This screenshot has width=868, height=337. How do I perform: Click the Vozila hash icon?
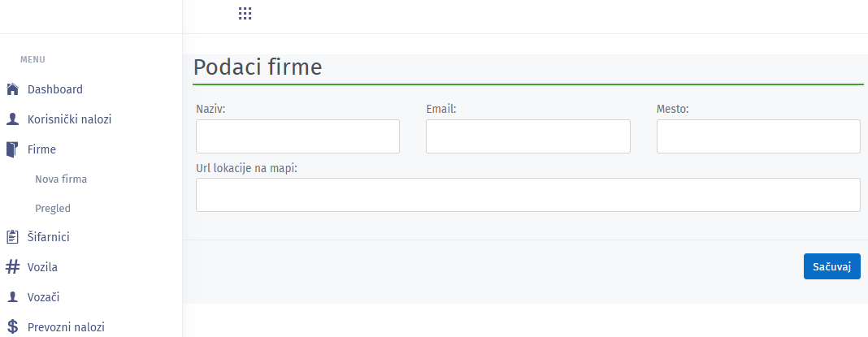pos(12,266)
